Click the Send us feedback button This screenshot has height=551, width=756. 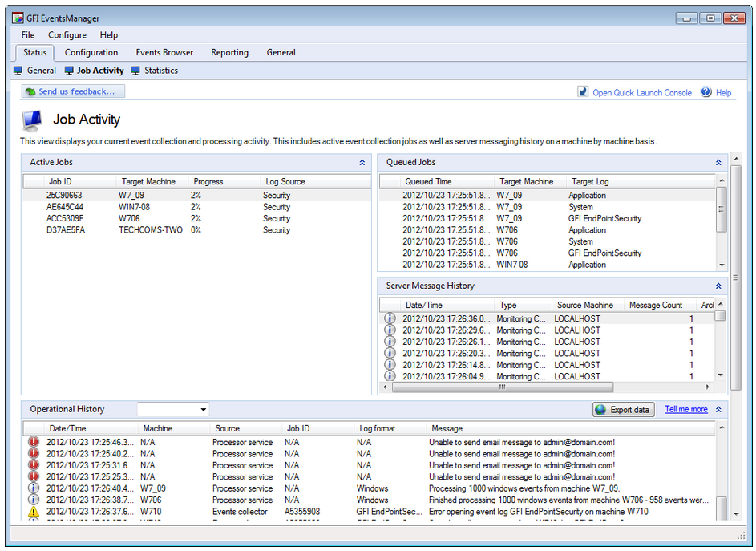73,91
